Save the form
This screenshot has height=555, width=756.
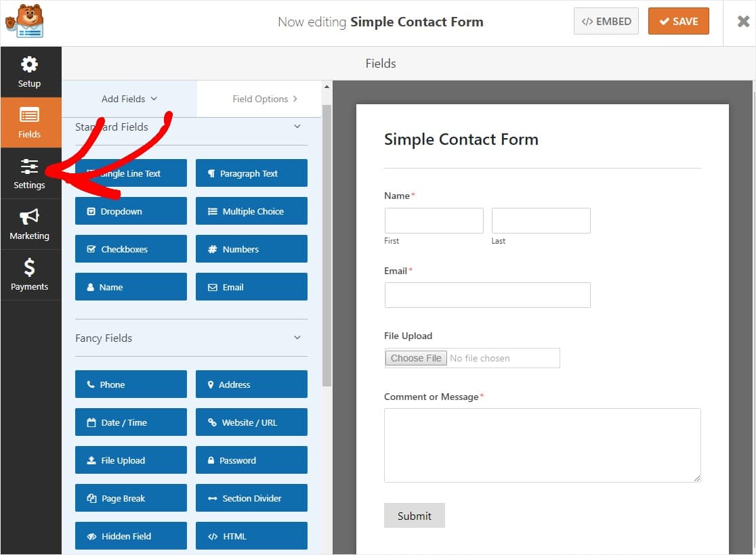[678, 21]
